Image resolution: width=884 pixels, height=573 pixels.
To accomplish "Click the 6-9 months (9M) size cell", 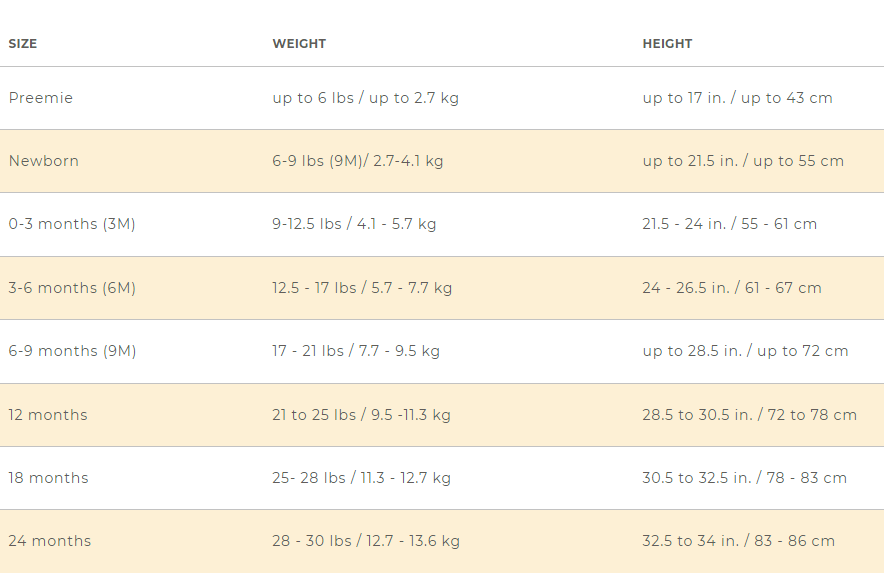I will pos(72,351).
